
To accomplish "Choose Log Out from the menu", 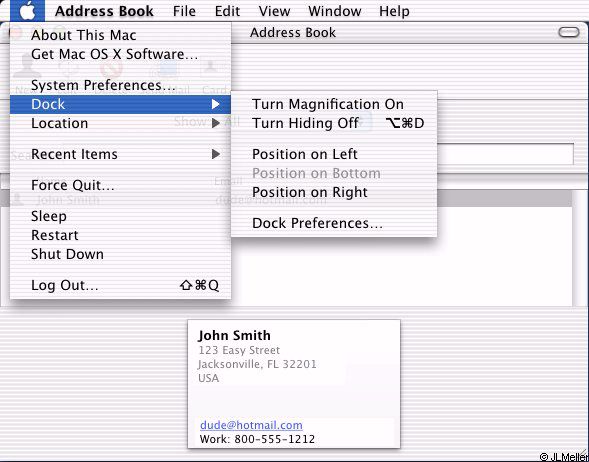I will [x=120, y=285].
